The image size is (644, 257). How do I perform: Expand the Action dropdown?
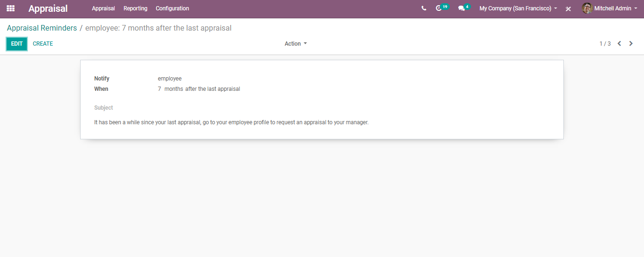point(296,44)
